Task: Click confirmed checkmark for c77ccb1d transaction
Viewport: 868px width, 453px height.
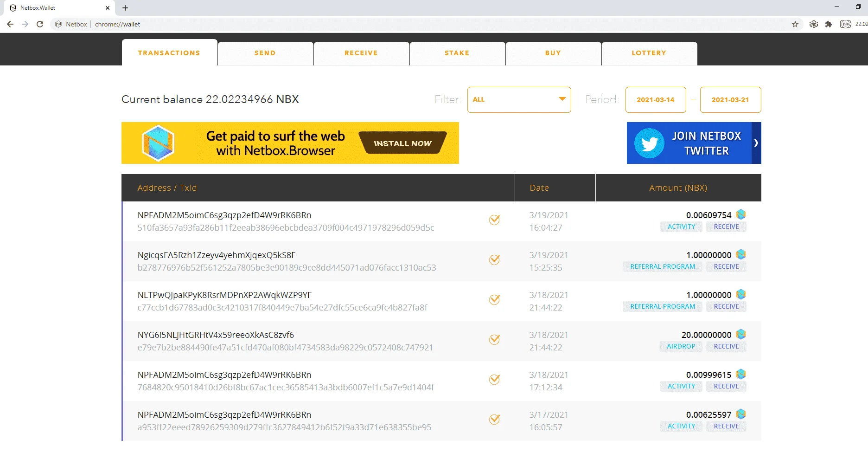Action: tap(495, 299)
